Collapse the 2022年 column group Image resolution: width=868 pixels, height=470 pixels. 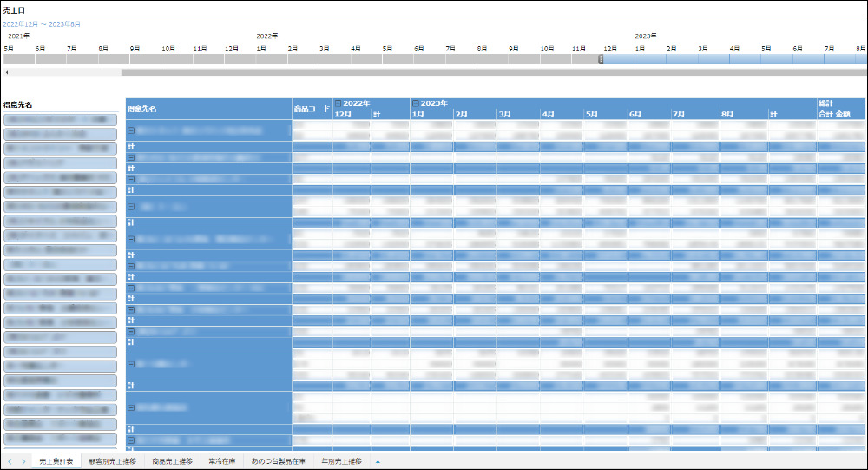(x=339, y=103)
